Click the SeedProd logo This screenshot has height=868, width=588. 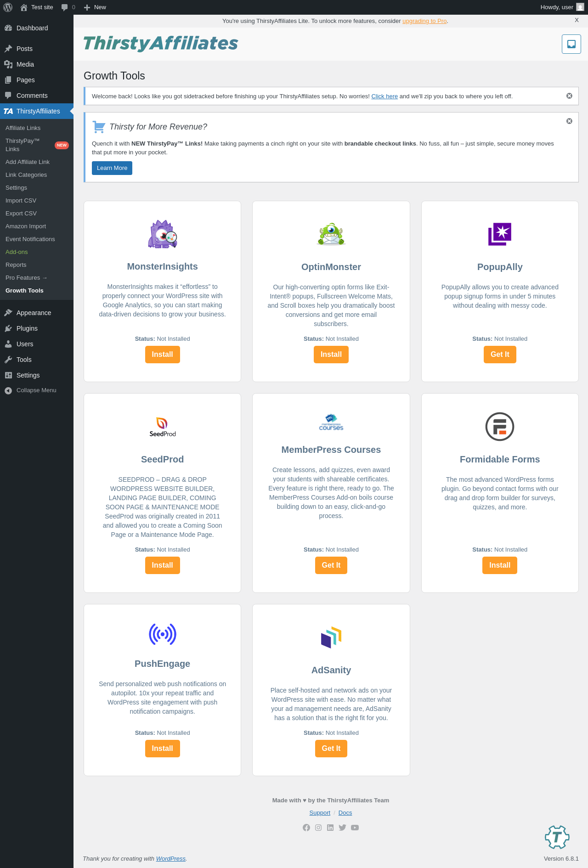[163, 427]
